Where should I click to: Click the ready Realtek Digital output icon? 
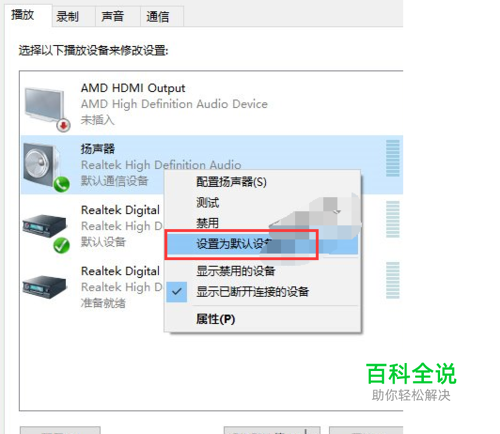(44, 287)
